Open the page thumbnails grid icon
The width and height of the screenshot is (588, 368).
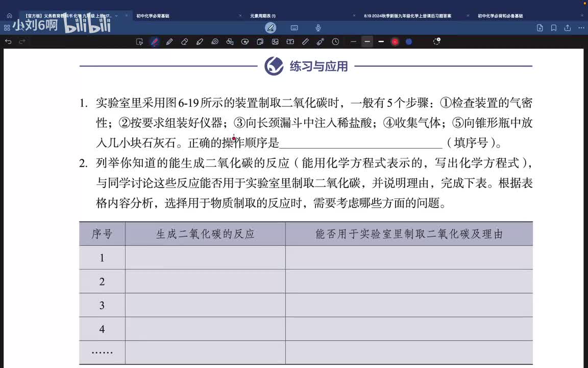[x=7, y=28]
